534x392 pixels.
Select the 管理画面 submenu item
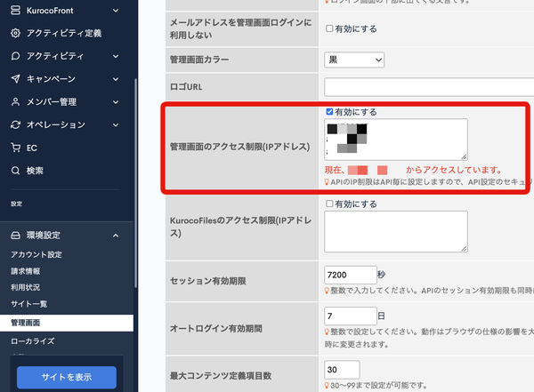tap(67, 323)
